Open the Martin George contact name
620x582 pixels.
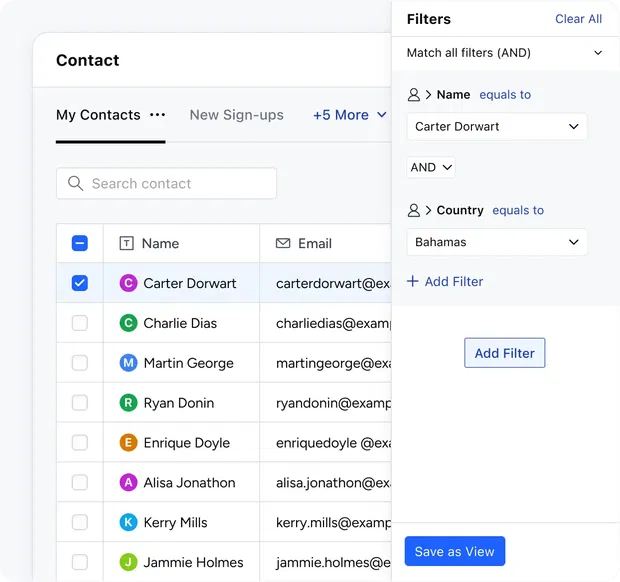coord(189,363)
